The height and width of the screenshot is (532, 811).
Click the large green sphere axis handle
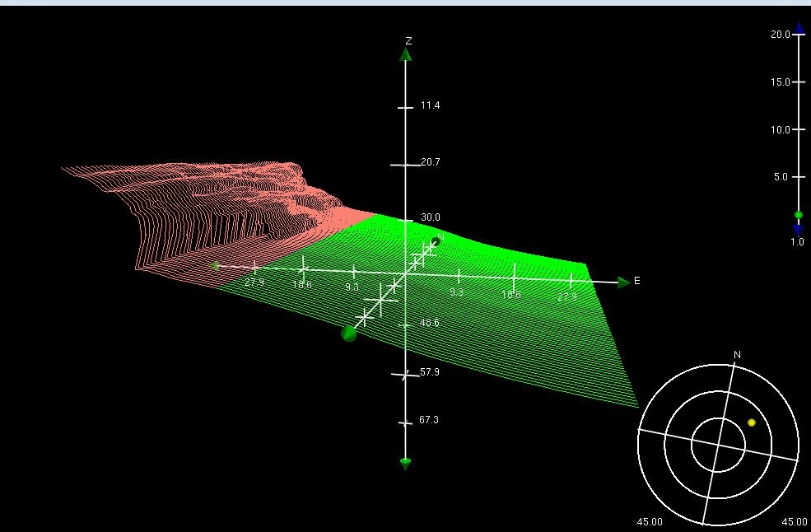(349, 333)
